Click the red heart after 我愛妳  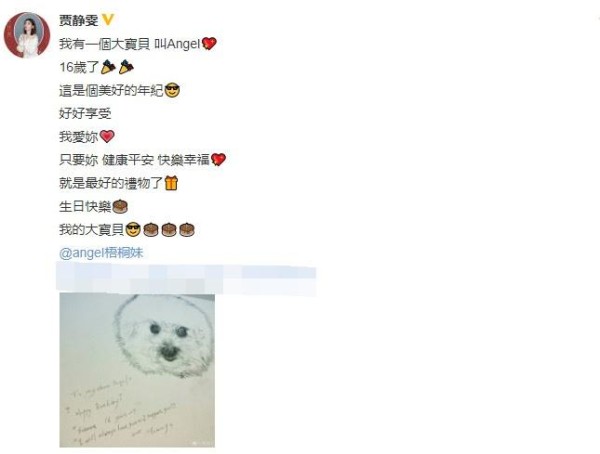[x=107, y=137]
